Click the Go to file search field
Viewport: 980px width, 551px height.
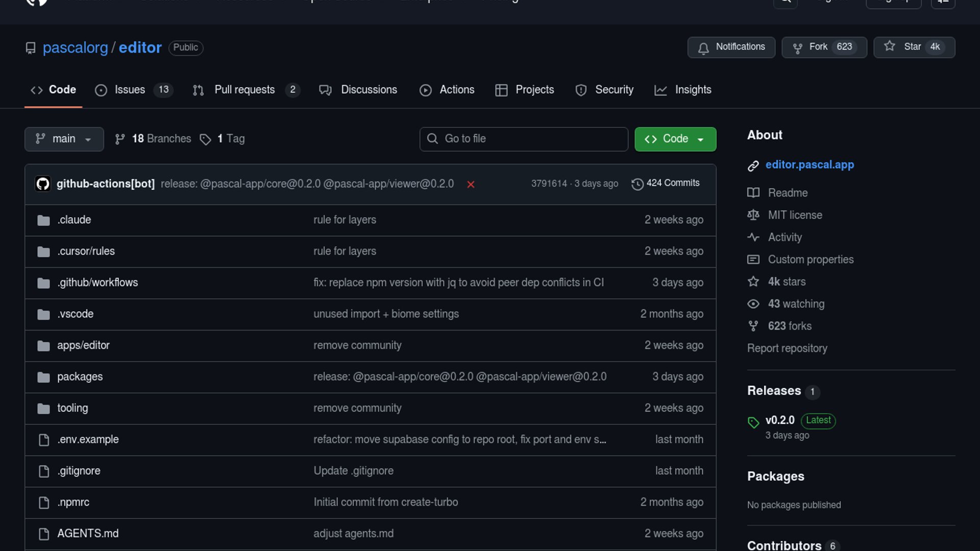pos(524,139)
